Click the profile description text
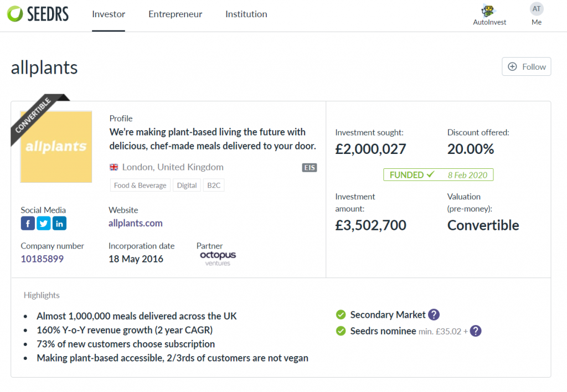 [x=213, y=139]
